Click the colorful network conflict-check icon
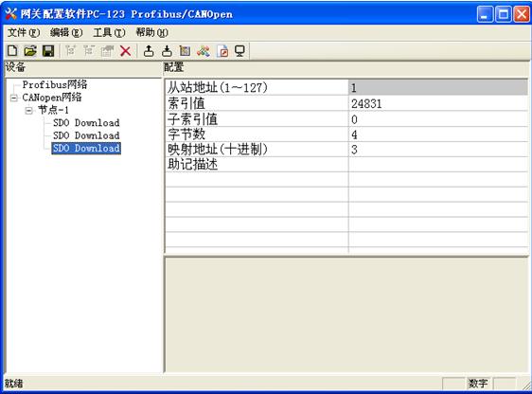This screenshot has height=394, width=532. [204, 51]
